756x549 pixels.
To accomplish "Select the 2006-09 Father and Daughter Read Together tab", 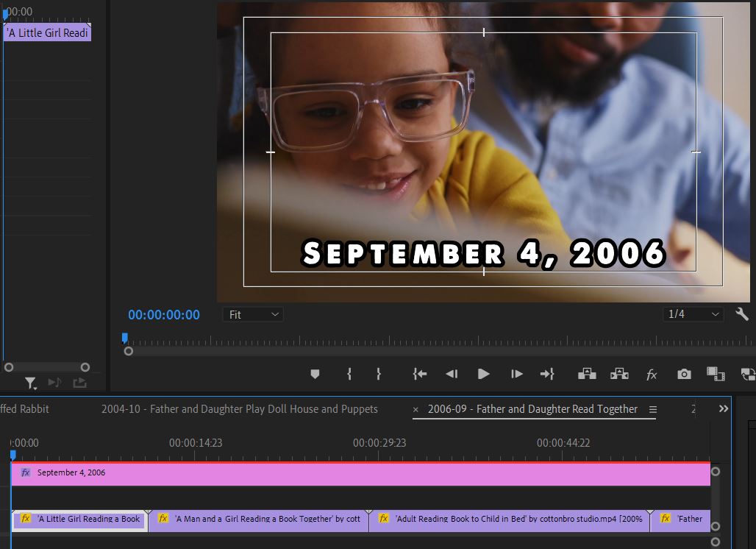I will [532, 409].
